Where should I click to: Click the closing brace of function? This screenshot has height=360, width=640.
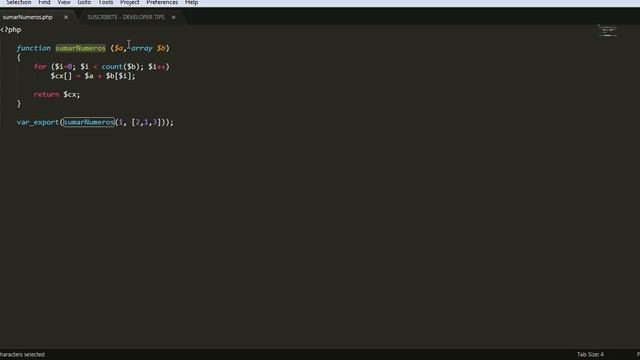point(19,104)
